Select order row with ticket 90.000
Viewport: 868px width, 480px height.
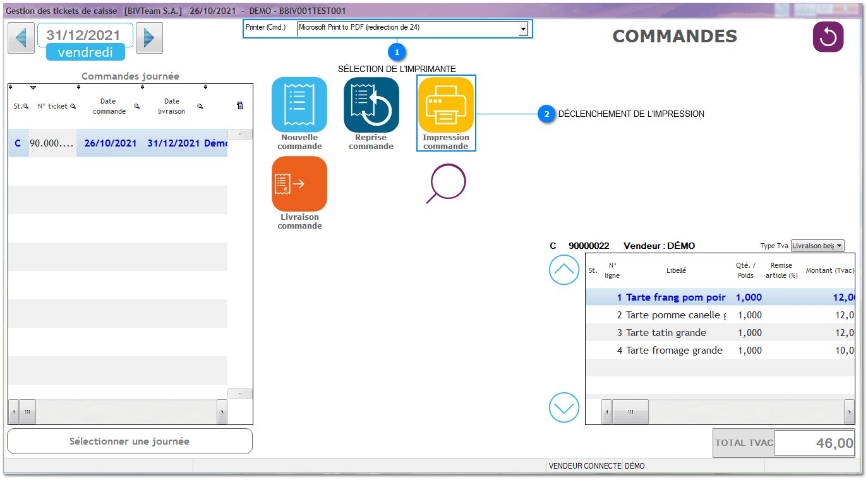pyautogui.click(x=118, y=143)
